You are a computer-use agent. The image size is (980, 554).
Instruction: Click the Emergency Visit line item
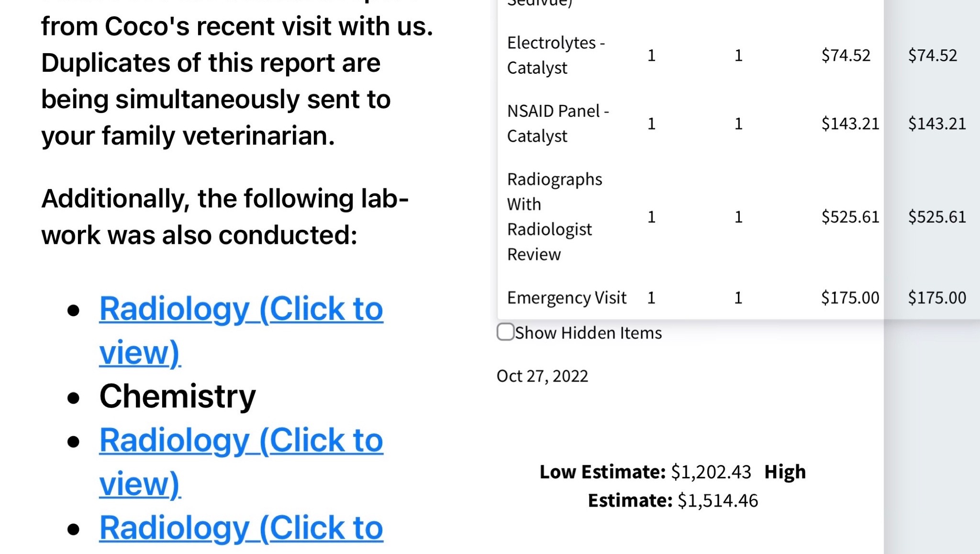(x=567, y=298)
